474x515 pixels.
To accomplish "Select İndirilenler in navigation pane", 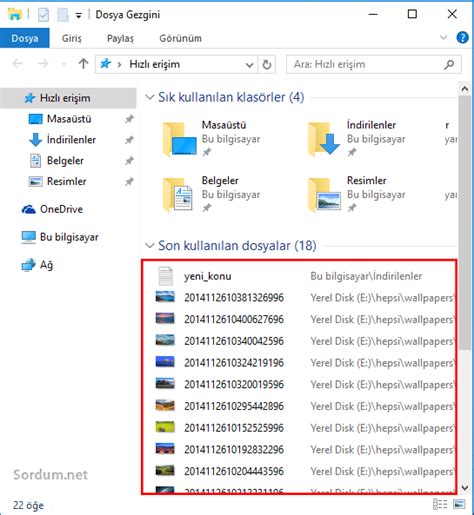I will [71, 140].
